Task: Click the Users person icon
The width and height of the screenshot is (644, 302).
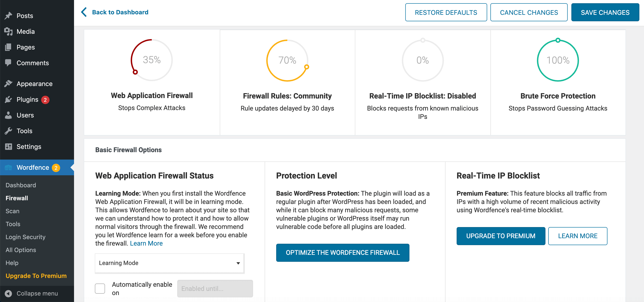Action: (8, 115)
